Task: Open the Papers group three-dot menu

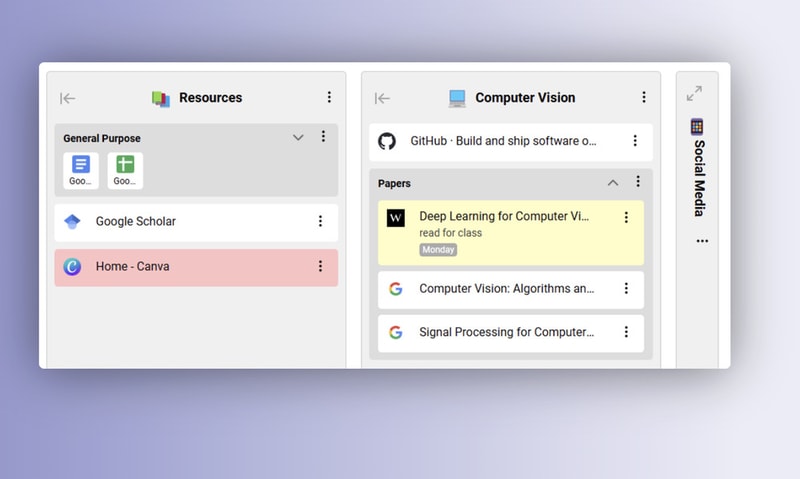Action: [637, 182]
